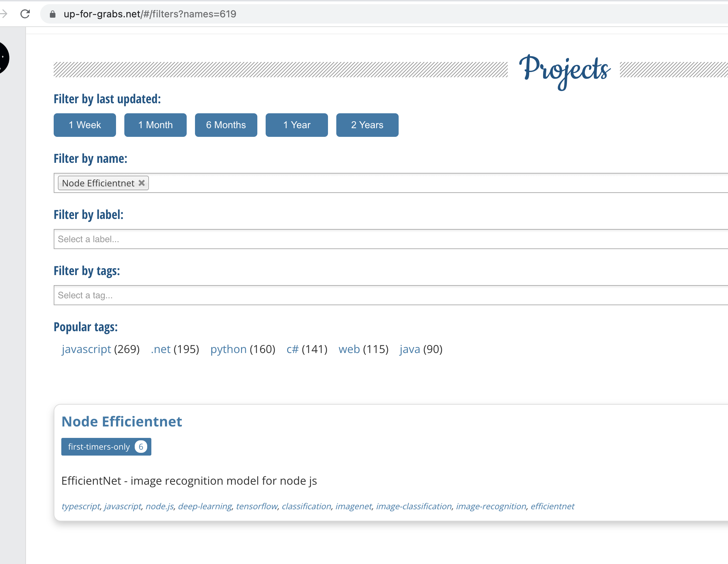The height and width of the screenshot is (564, 728).
Task: Click the python popular tag
Action: pyautogui.click(x=228, y=349)
